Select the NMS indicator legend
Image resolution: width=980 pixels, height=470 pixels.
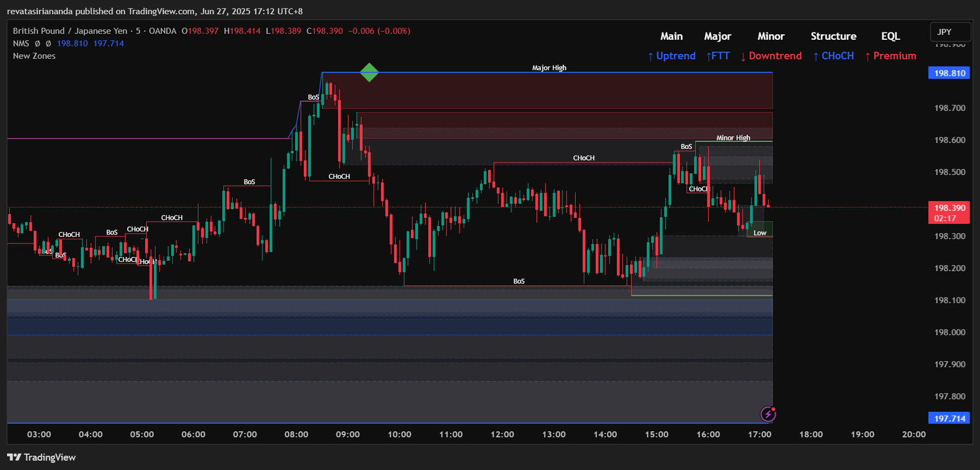[x=21, y=43]
